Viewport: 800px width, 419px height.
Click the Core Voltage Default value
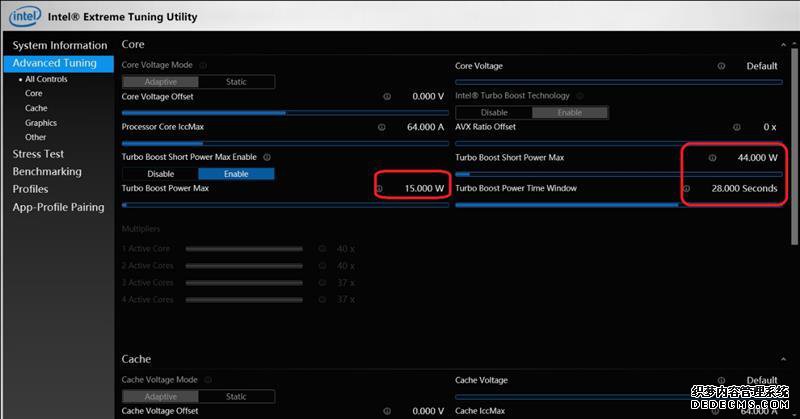click(x=762, y=66)
